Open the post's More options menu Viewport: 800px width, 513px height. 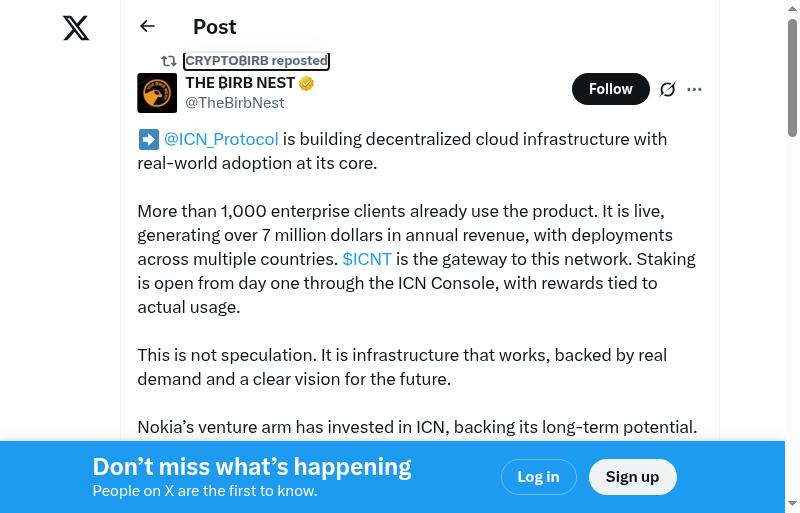click(695, 89)
